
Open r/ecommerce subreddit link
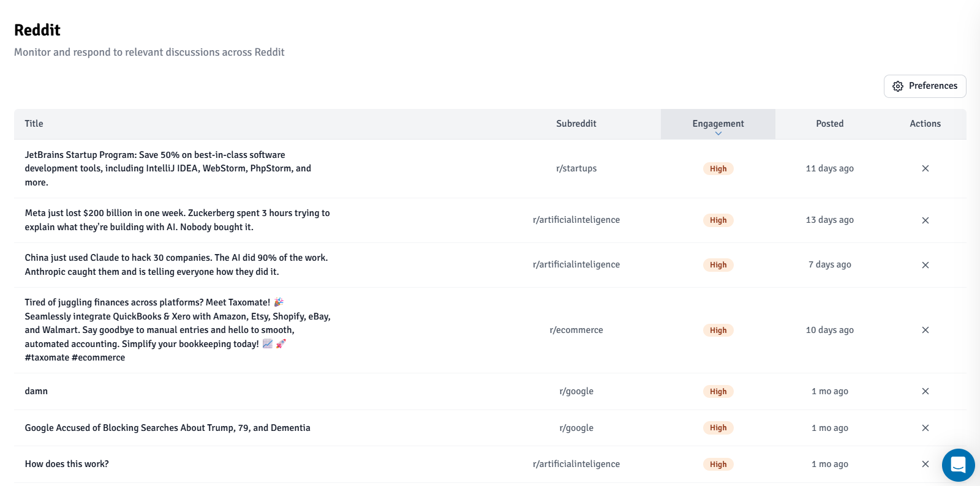(576, 330)
